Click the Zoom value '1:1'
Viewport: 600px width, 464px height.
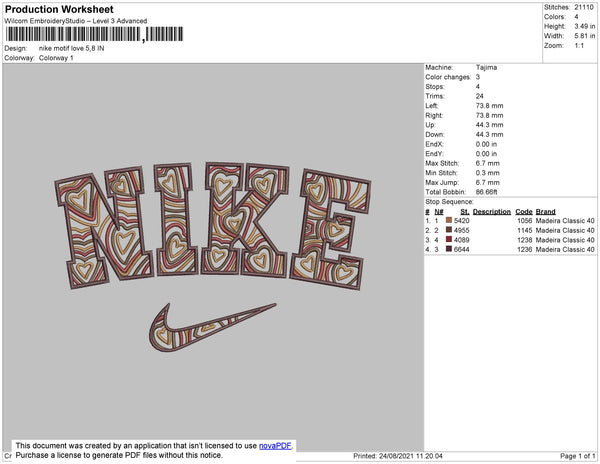click(579, 46)
